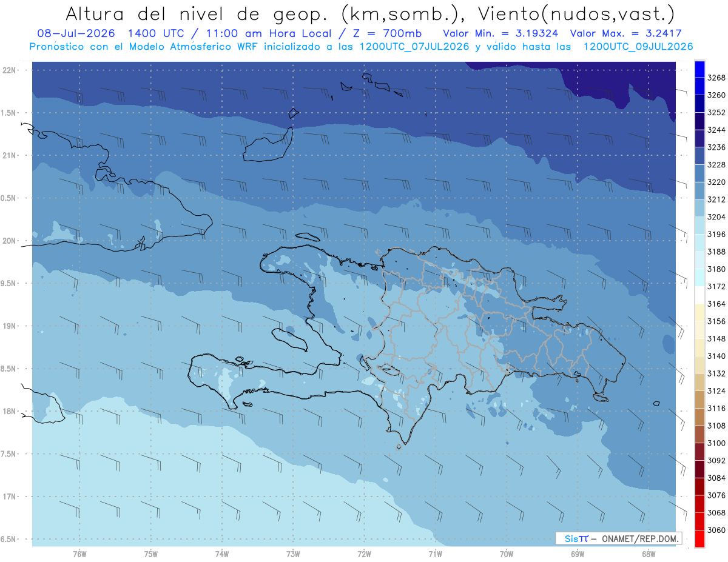The image size is (728, 562).
Task: Click the '69W' longitude axis label
Action: point(578,554)
